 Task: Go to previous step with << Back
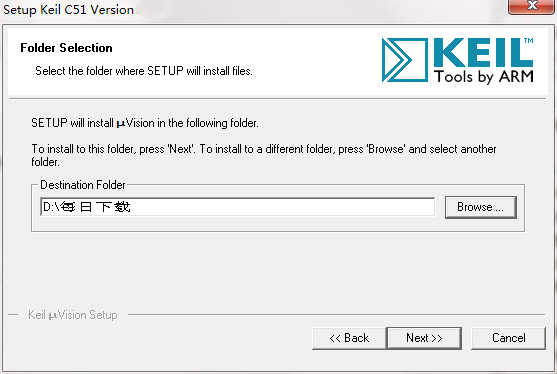[349, 338]
